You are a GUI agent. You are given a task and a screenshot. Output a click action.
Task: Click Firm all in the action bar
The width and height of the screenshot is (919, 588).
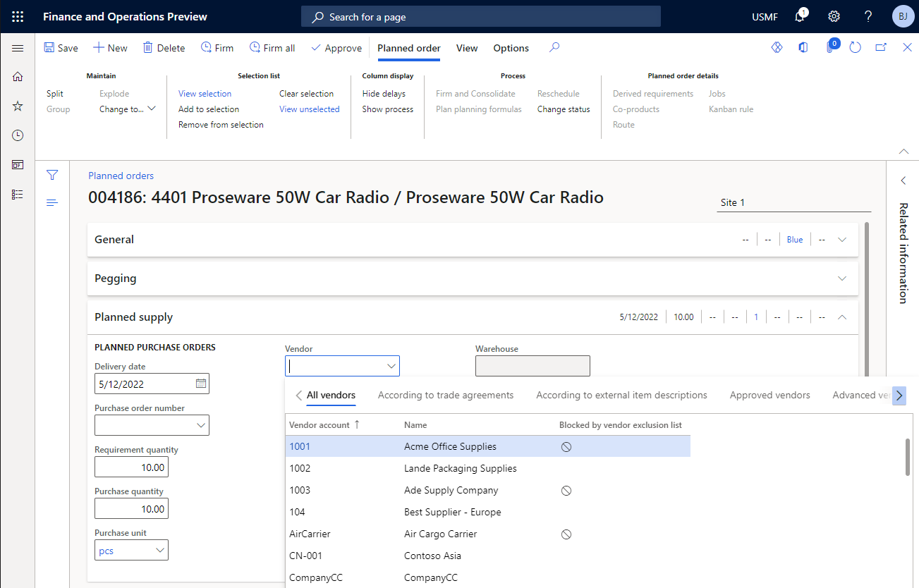[272, 48]
